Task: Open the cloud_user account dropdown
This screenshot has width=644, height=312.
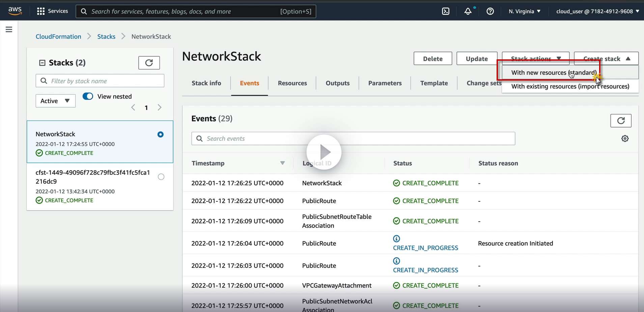Action: 597,11
